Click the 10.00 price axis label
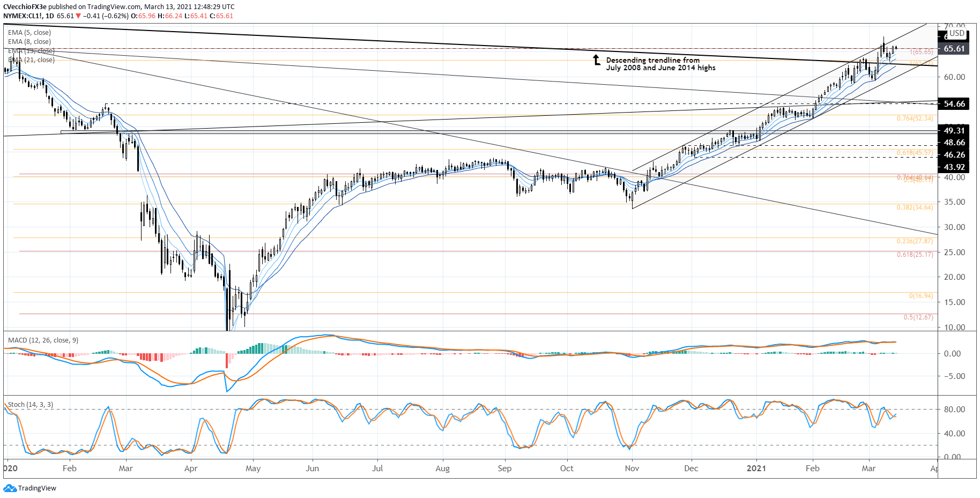This screenshot has height=498, width=980. pos(954,327)
